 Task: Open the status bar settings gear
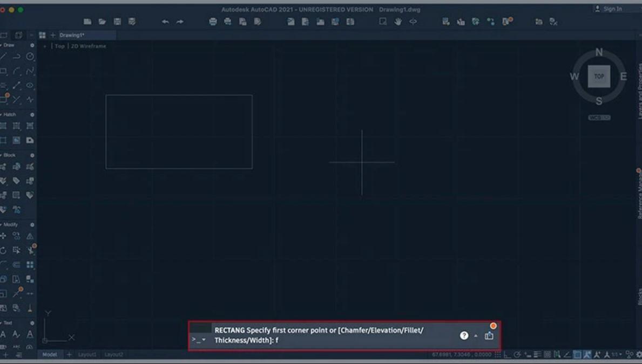coord(639,355)
